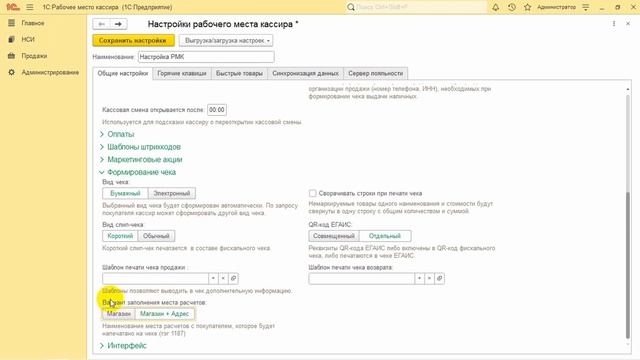The width and height of the screenshot is (640, 360).
Task: Click the Администрирование gear icon
Action: click(x=11, y=72)
